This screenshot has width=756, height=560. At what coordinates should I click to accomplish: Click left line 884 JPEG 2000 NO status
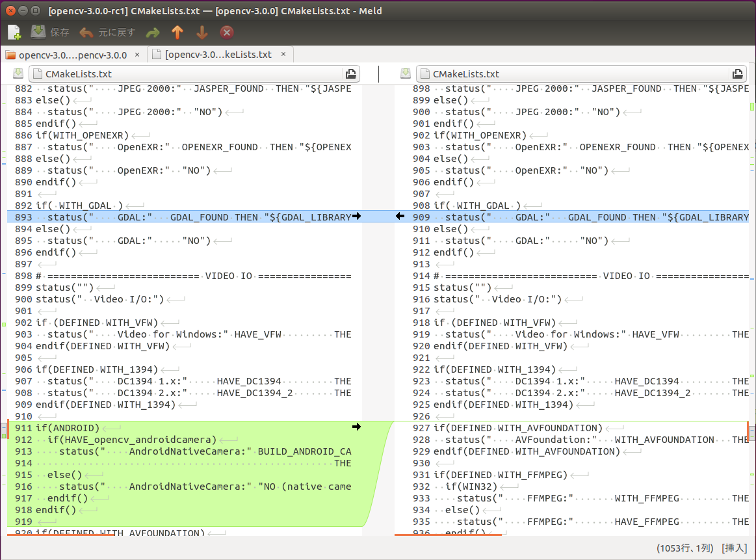click(x=135, y=112)
